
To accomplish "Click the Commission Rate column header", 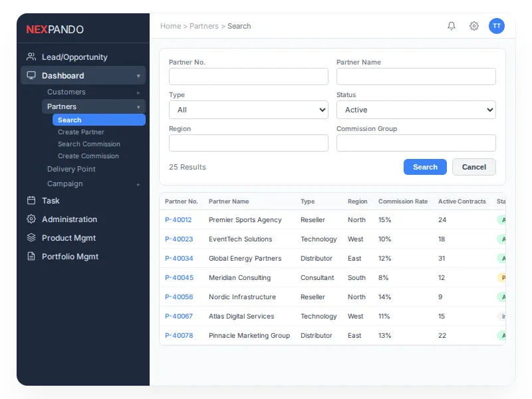I will [x=403, y=201].
